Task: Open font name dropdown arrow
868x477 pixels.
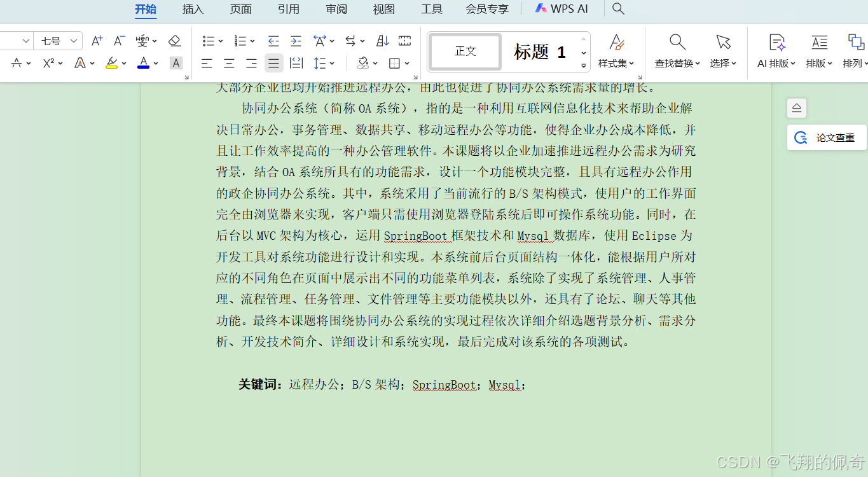Action: tap(26, 41)
